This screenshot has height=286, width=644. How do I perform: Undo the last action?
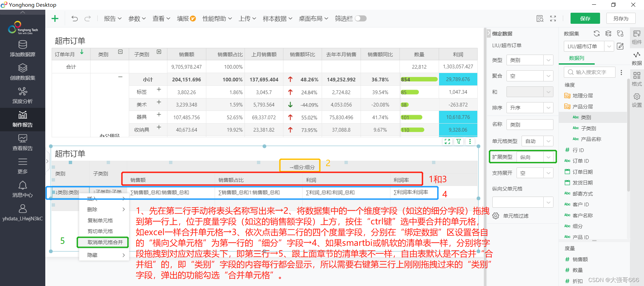(x=74, y=18)
